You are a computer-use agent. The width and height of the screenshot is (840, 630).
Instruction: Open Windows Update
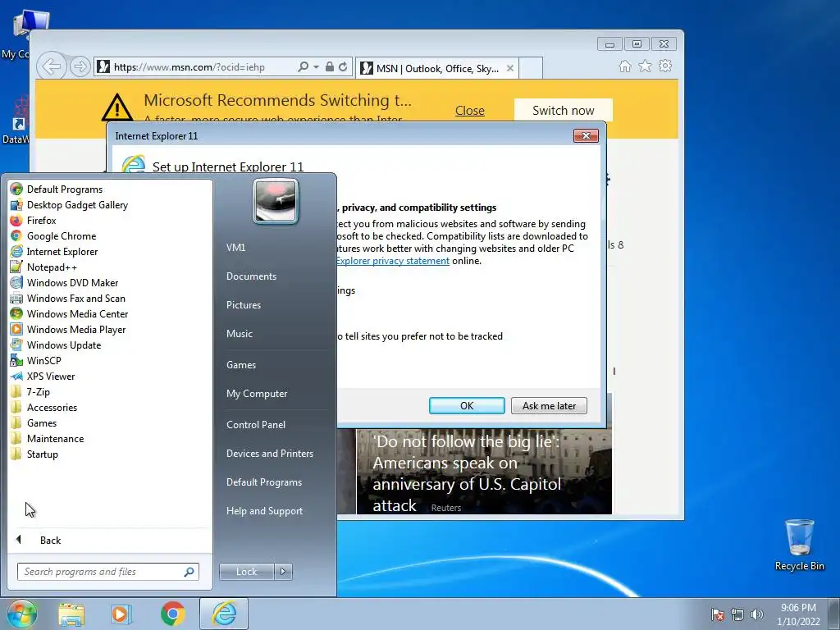click(x=56, y=345)
